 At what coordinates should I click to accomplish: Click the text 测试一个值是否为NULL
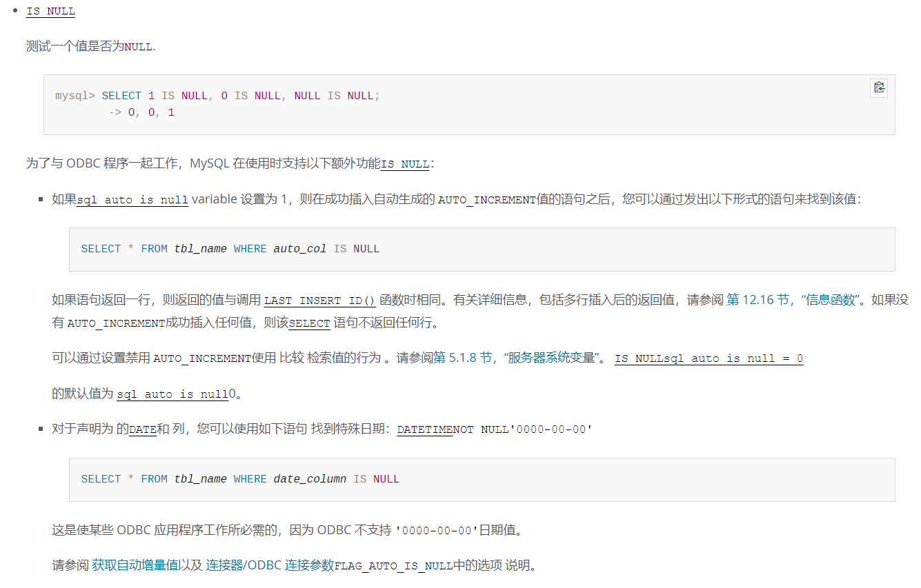pyautogui.click(x=91, y=47)
